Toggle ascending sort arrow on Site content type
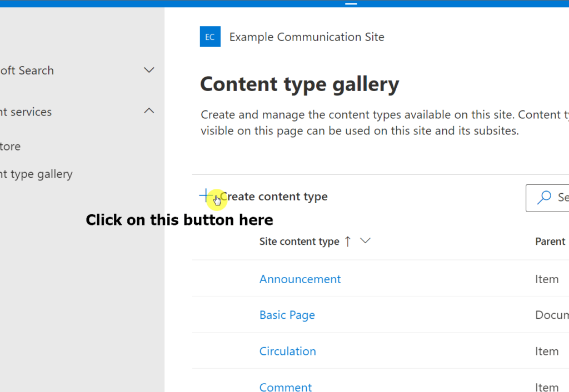The height and width of the screenshot is (392, 569). point(348,241)
